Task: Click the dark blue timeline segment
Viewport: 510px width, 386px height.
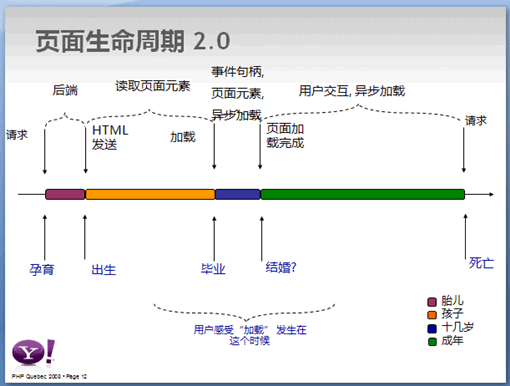Action: [x=238, y=194]
